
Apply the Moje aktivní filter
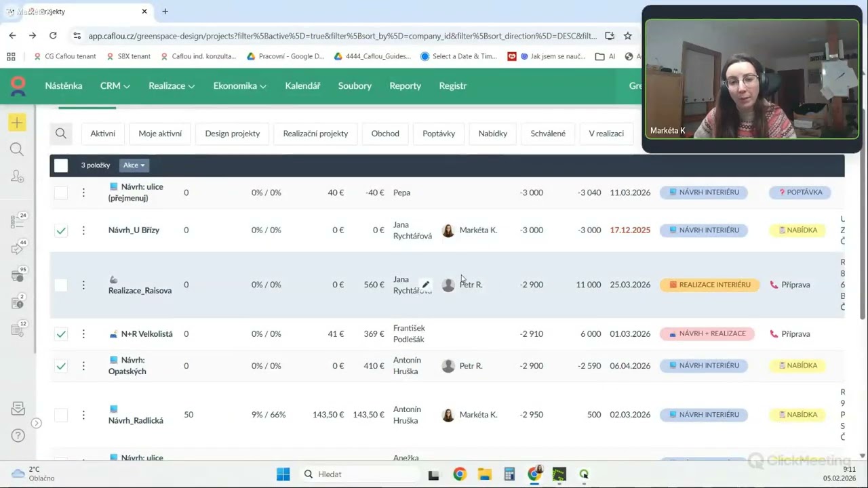click(160, 134)
